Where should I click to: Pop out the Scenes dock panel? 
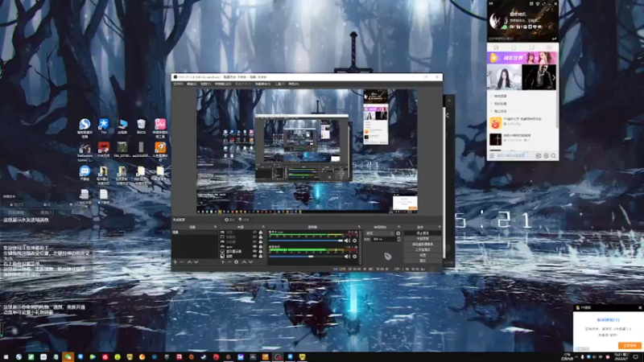tap(215, 227)
